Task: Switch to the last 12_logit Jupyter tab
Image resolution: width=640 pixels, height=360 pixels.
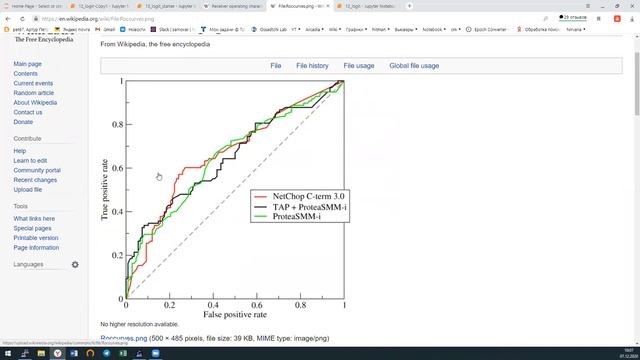Action: (x=366, y=6)
